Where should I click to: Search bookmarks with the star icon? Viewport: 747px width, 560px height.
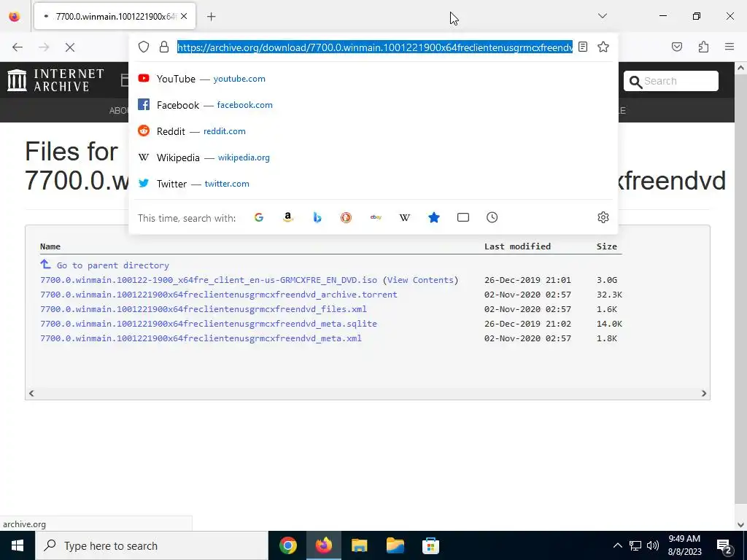pyautogui.click(x=434, y=217)
